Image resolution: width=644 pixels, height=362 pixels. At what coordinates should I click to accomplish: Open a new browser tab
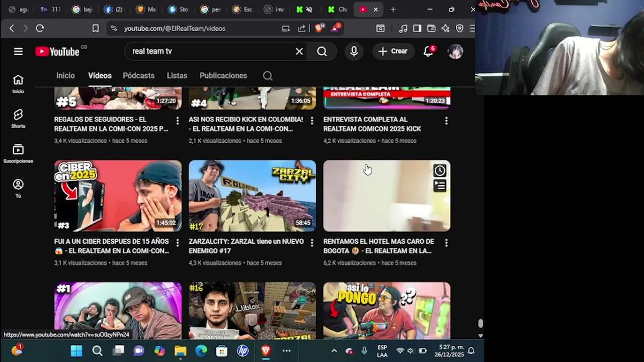point(393,9)
